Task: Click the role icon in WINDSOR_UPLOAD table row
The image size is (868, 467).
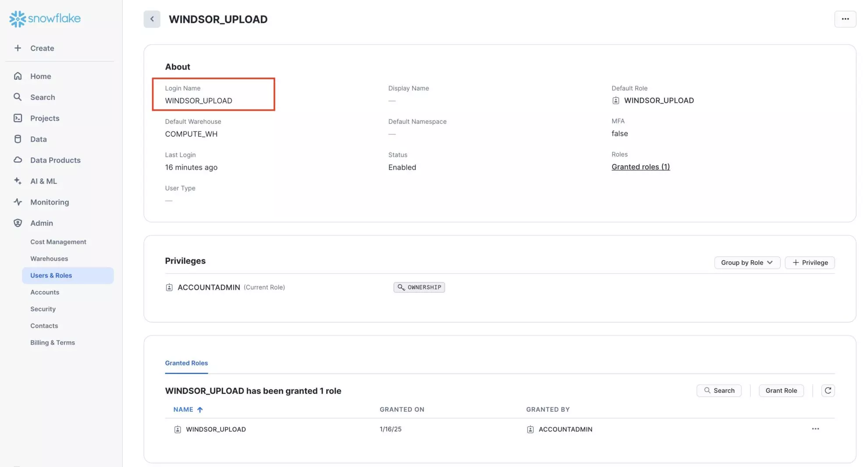Action: click(x=178, y=429)
